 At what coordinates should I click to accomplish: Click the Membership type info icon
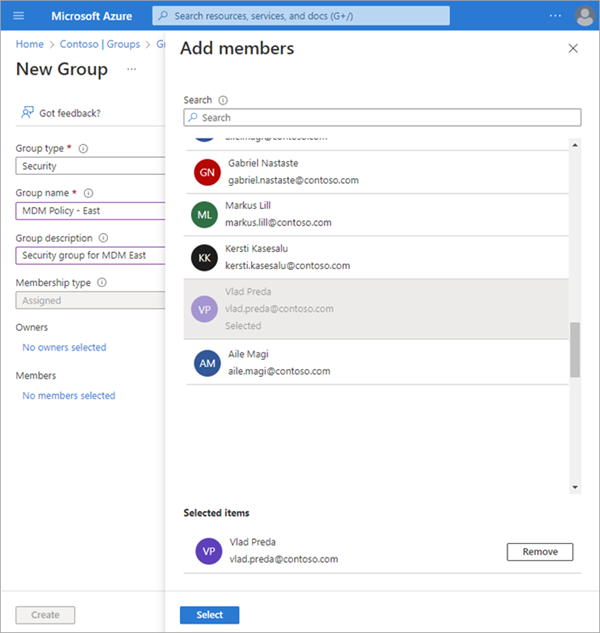point(102,283)
